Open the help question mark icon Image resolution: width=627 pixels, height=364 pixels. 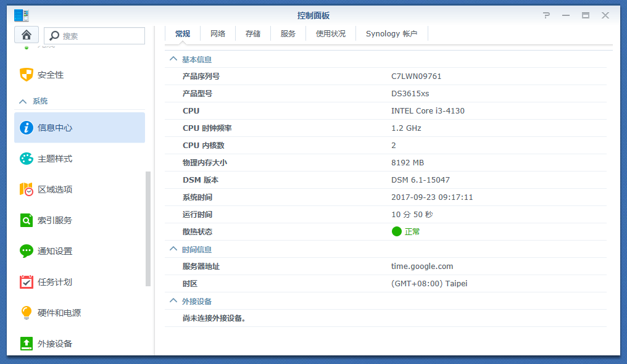point(546,15)
